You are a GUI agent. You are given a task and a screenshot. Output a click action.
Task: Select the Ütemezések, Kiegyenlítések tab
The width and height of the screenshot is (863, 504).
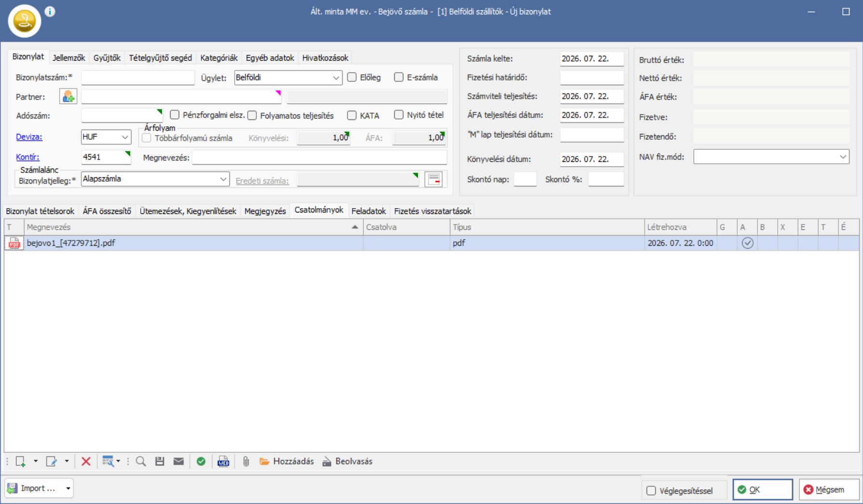coord(188,211)
